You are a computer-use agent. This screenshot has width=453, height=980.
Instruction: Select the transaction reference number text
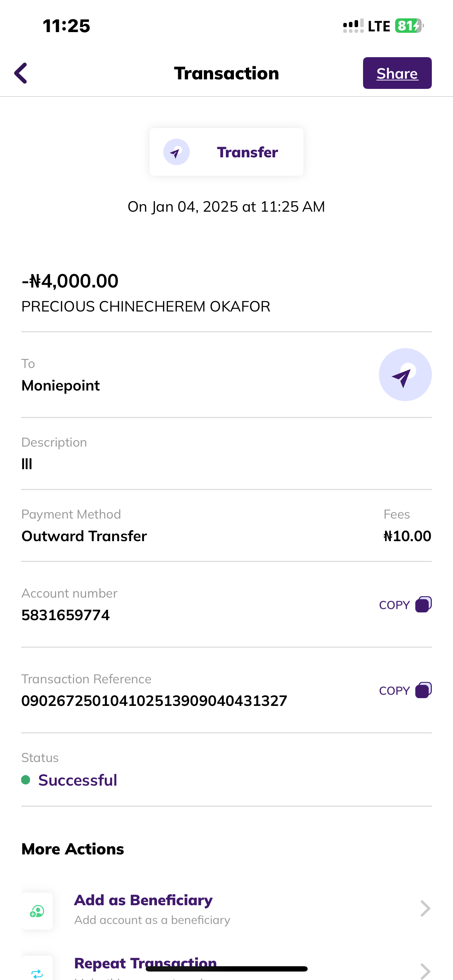point(154,701)
